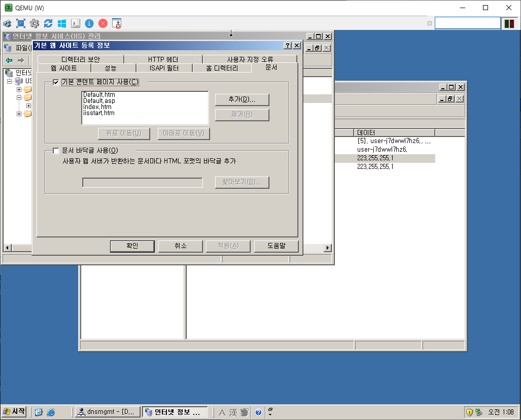Image resolution: width=521 pixels, height=420 pixels.
Task: Click the IIS forward arrow toolbar icon
Action: point(21,60)
